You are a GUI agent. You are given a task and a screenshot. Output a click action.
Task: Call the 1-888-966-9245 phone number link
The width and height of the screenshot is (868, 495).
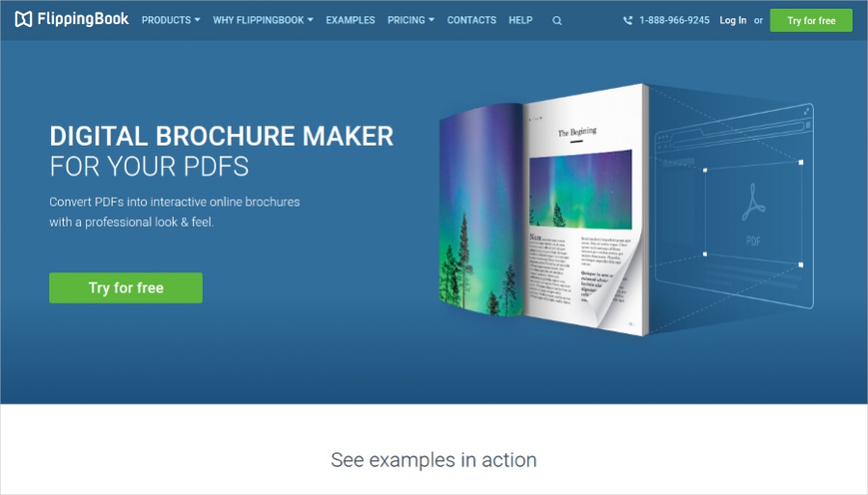[674, 20]
